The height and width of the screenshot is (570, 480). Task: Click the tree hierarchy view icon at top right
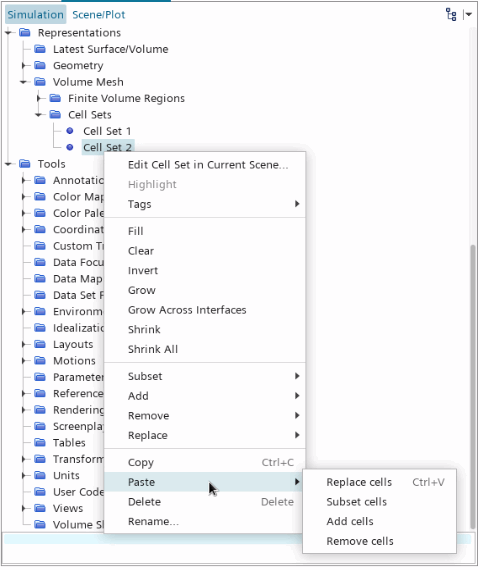451,15
